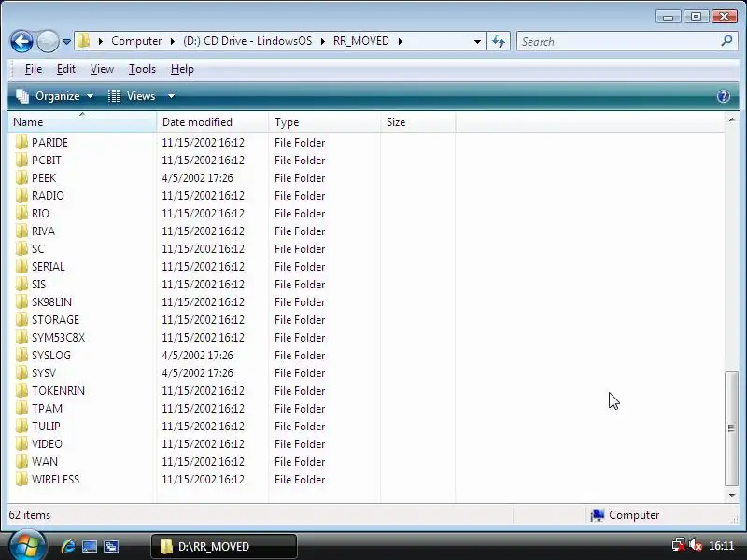Launch Internet Explorer from quick launch
747x560 pixels.
(68, 546)
